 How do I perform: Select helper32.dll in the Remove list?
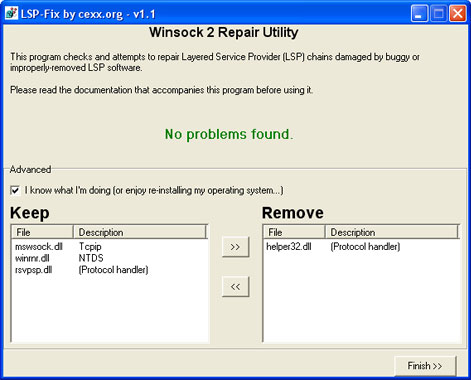[x=289, y=247]
